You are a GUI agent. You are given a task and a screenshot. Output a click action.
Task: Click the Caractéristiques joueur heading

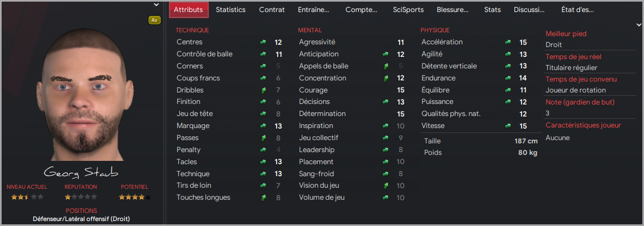tap(583, 125)
